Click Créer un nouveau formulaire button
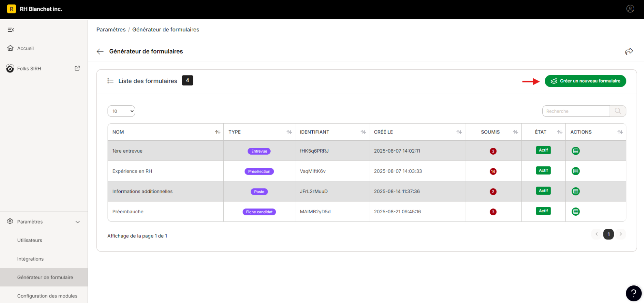This screenshot has width=644, height=303. coord(585,81)
